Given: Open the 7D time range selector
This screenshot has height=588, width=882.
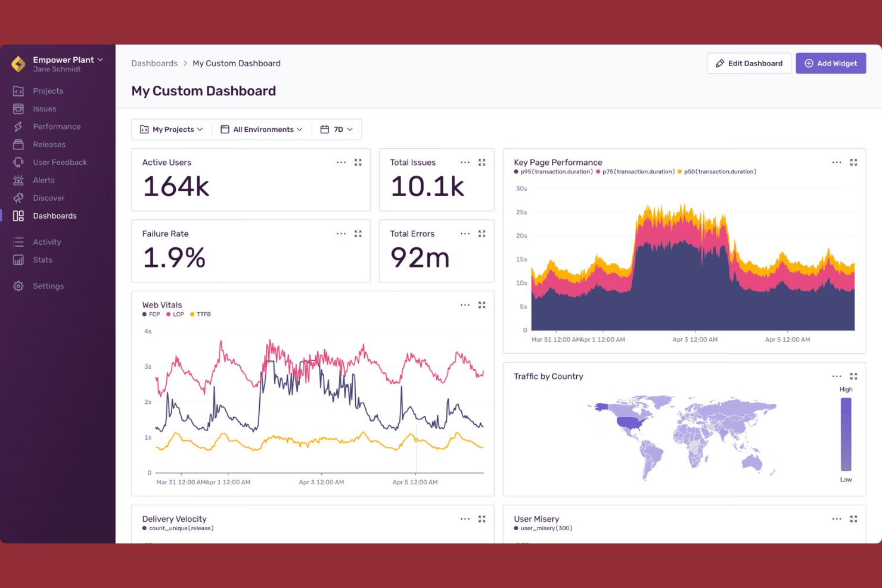Looking at the screenshot, I should [336, 129].
